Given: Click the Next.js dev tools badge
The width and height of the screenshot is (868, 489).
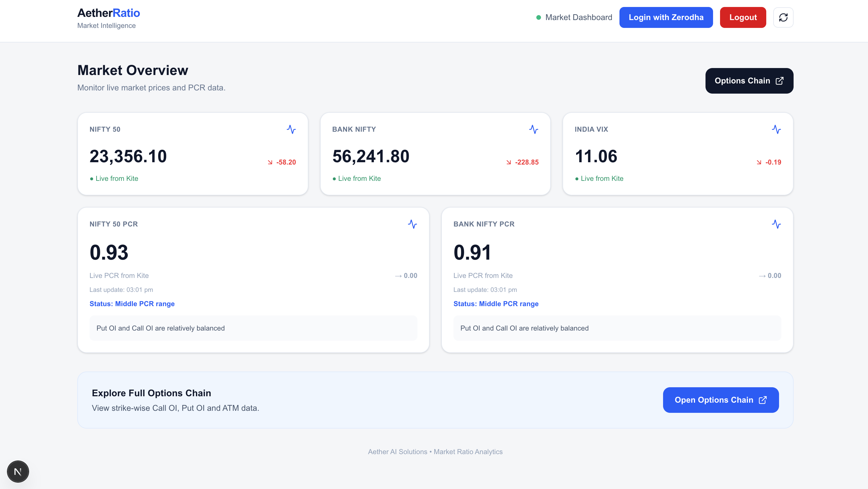Looking at the screenshot, I should coord(18,471).
